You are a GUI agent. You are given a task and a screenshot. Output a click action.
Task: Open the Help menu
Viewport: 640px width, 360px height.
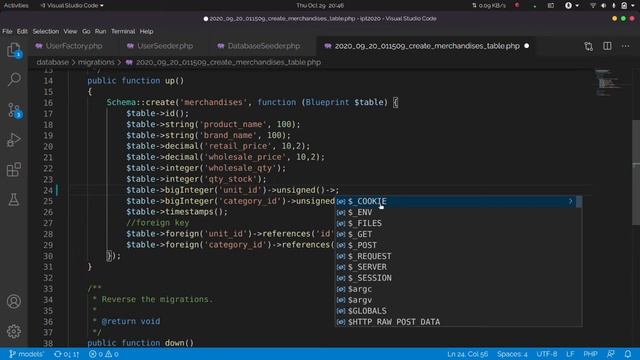[146, 31]
